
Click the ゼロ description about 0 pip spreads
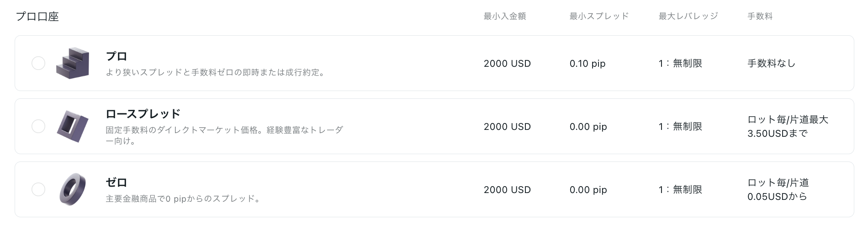pyautogui.click(x=183, y=199)
